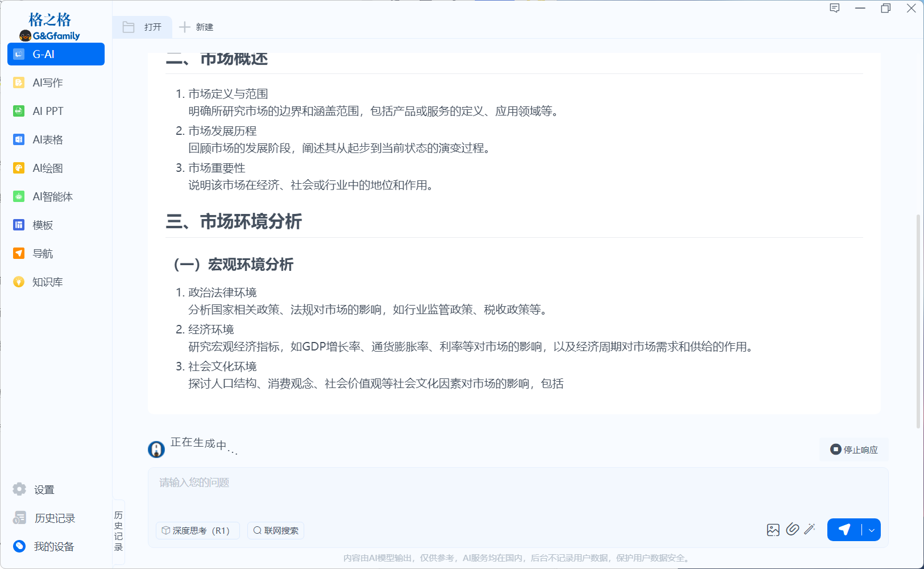Click the paperclip attachment icon
This screenshot has height=569, width=924.
click(793, 530)
